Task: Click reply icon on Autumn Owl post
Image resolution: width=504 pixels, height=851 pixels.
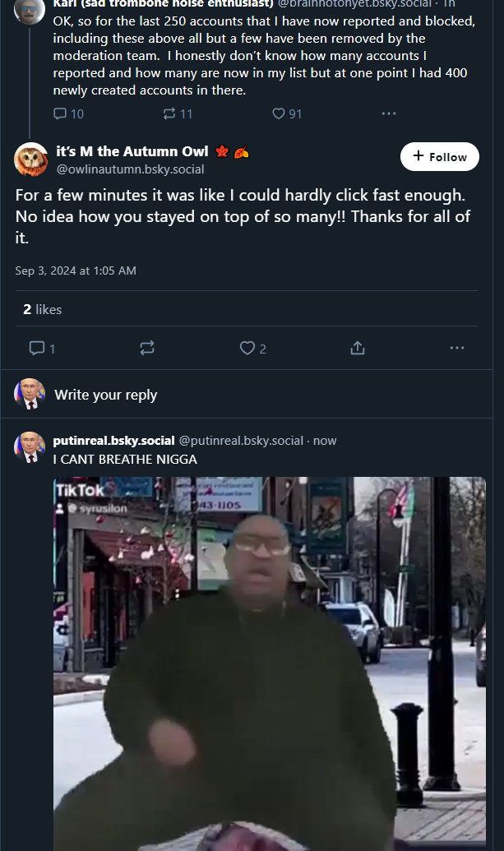Action: coord(37,348)
